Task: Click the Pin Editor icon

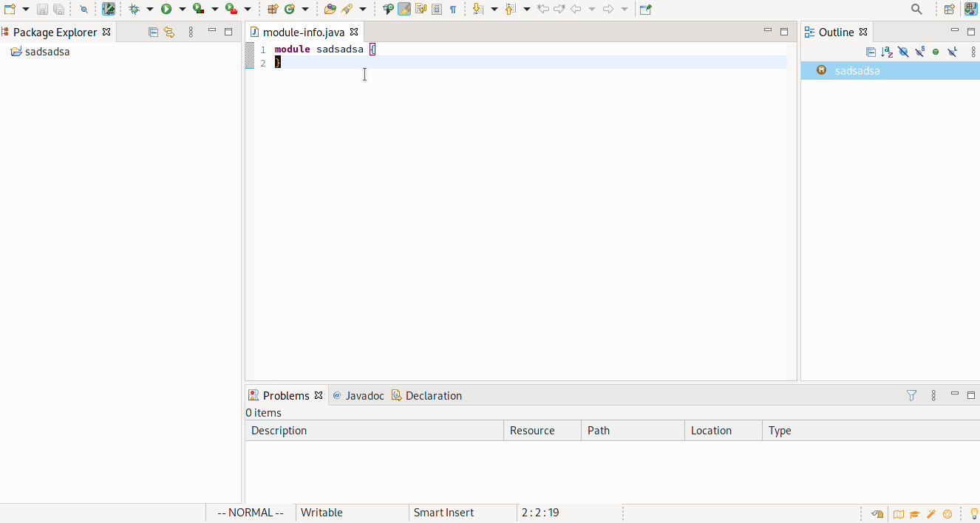Action: point(646,9)
